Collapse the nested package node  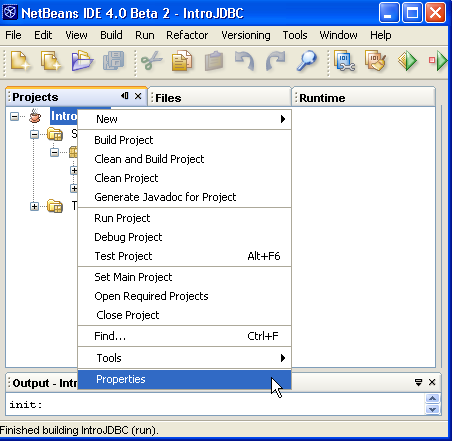[x=54, y=152]
